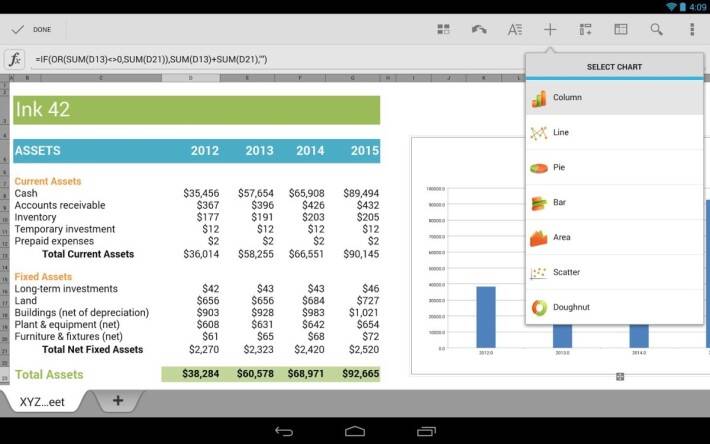Choose Line chart type
This screenshot has height=444, width=710.
614,132
